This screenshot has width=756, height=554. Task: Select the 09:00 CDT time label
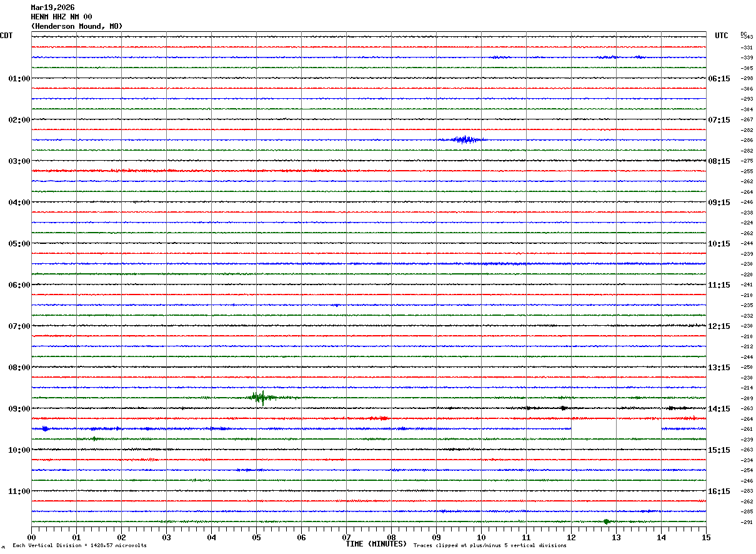(19, 409)
